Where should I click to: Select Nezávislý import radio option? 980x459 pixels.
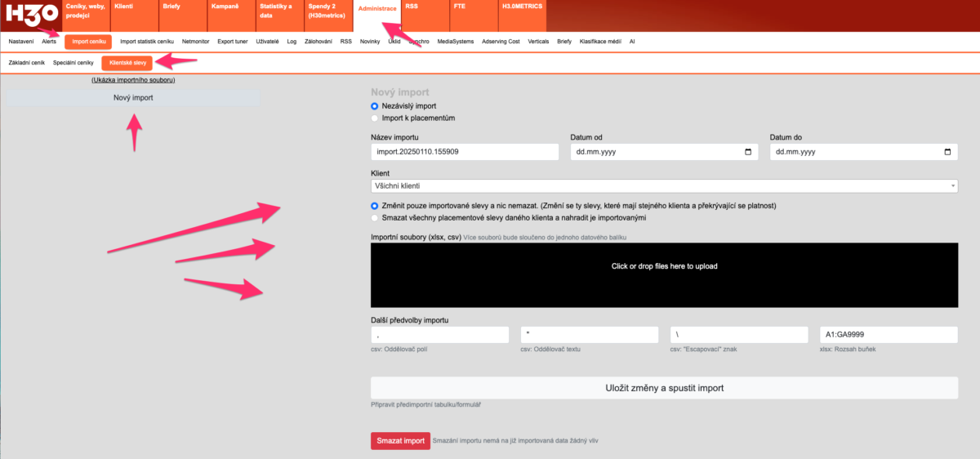tap(375, 106)
